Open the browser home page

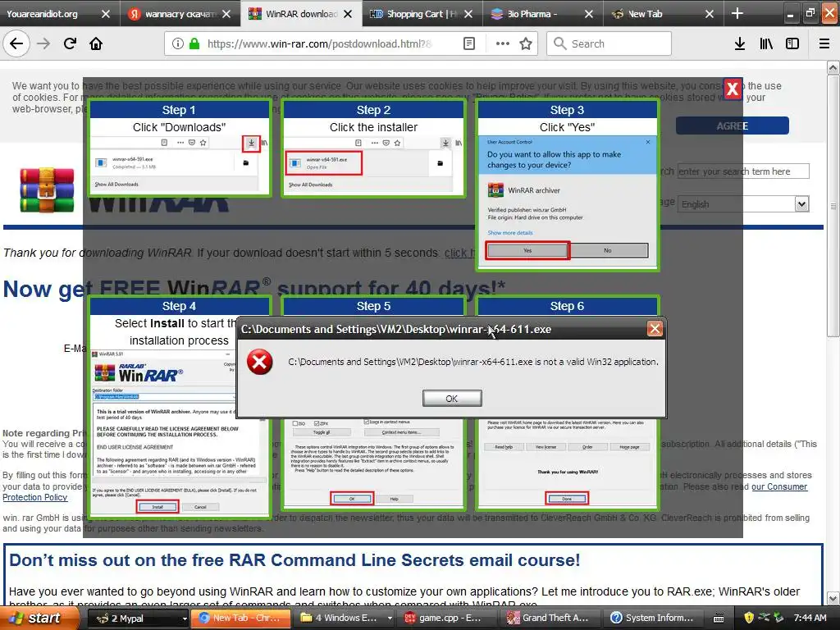[x=96, y=43]
